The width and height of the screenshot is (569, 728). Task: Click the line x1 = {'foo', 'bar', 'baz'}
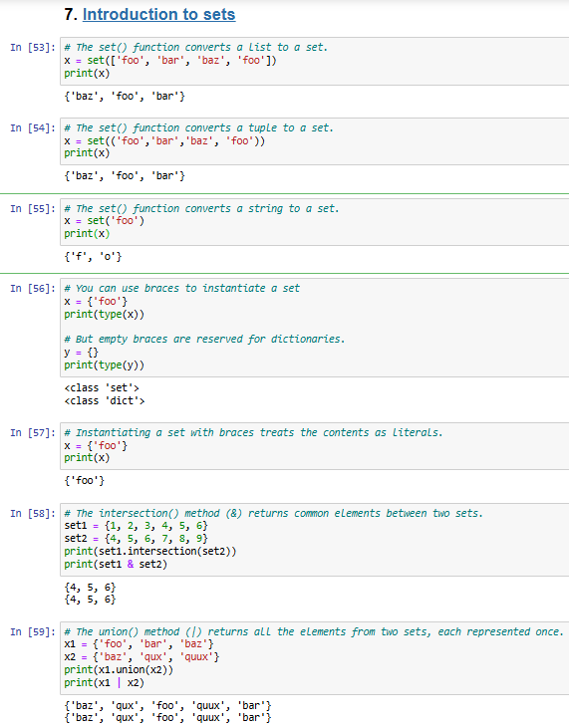(x=139, y=644)
